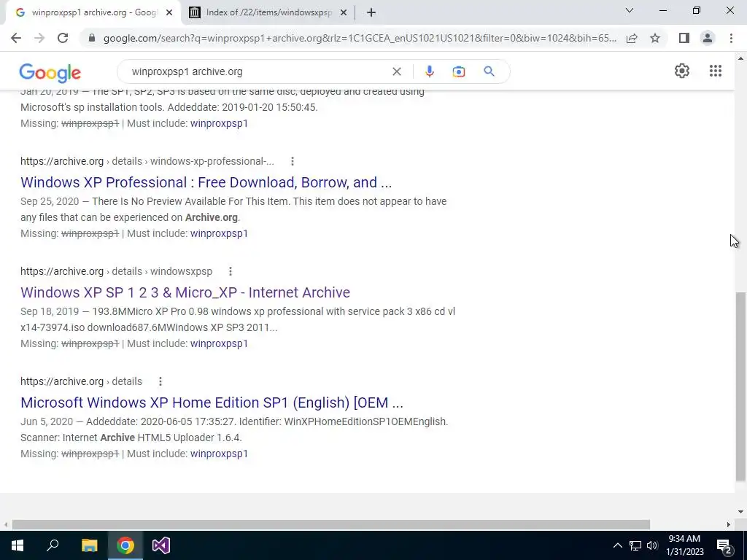This screenshot has width=747, height=560.
Task: Open the Windows Start menu
Action: coord(18,545)
